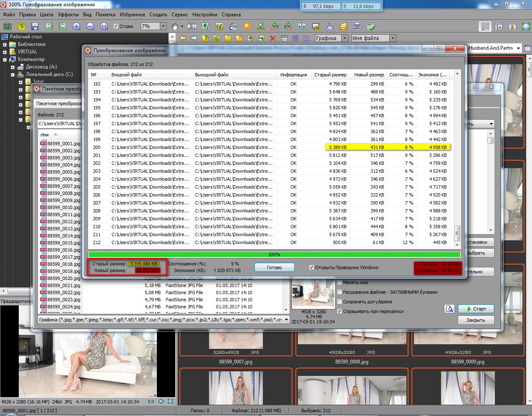Click the Save floppy disk icon
Screen dimensions: 532x416
coord(35,26)
